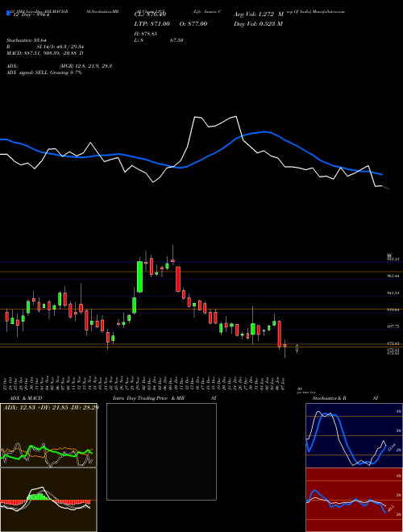Click the MunafaSutra.com title text

(x=327, y=11)
